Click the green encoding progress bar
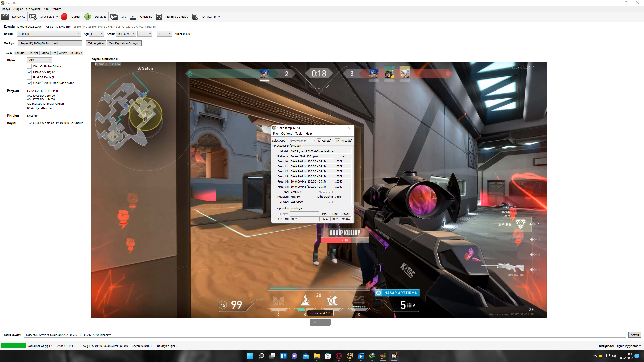 (x=13, y=346)
